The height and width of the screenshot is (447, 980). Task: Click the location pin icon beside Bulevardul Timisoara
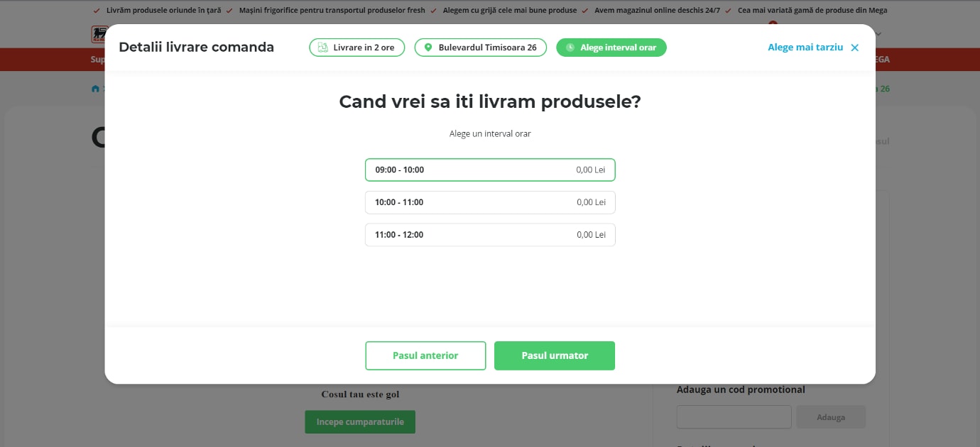click(x=428, y=48)
